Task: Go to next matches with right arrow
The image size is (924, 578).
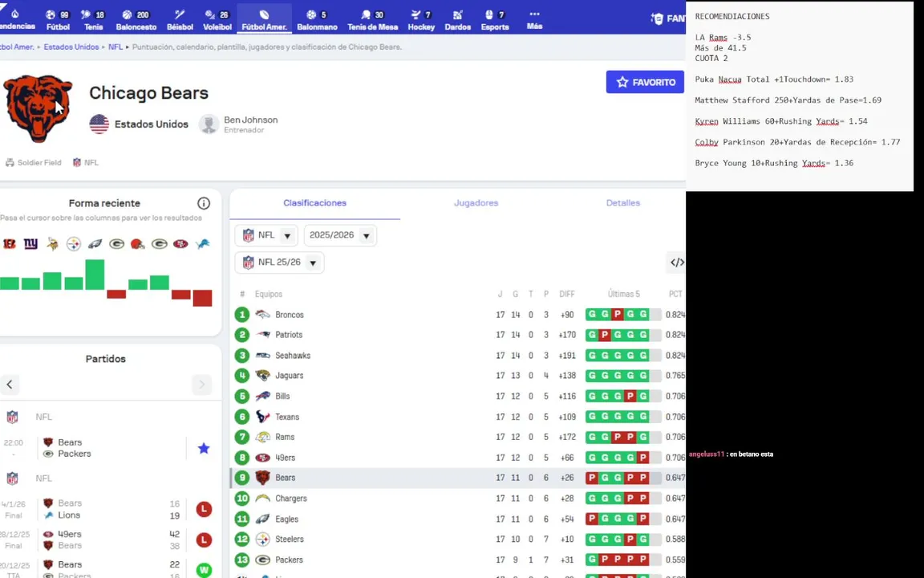Action: click(201, 385)
